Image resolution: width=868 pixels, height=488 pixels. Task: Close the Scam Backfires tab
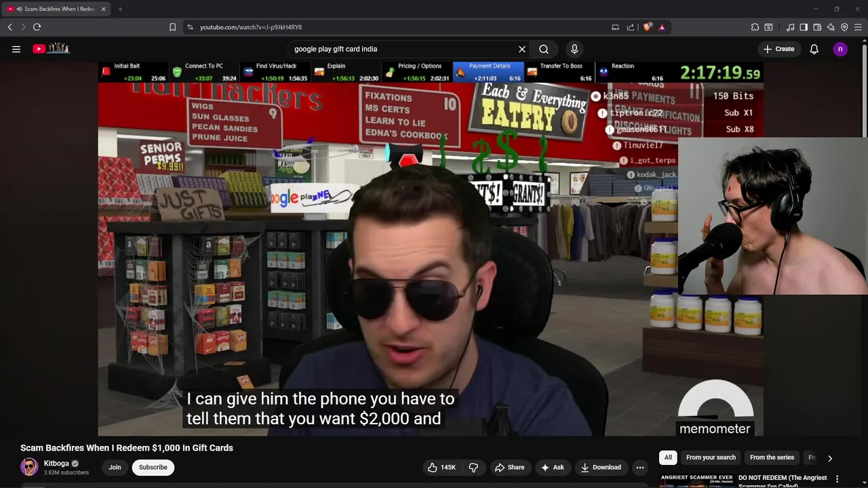click(x=104, y=9)
